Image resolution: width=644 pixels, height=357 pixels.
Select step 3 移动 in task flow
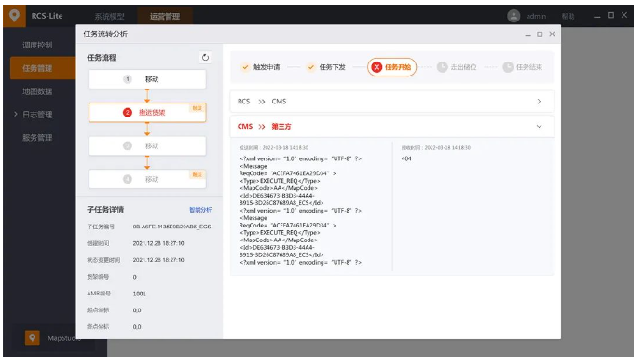tap(147, 145)
